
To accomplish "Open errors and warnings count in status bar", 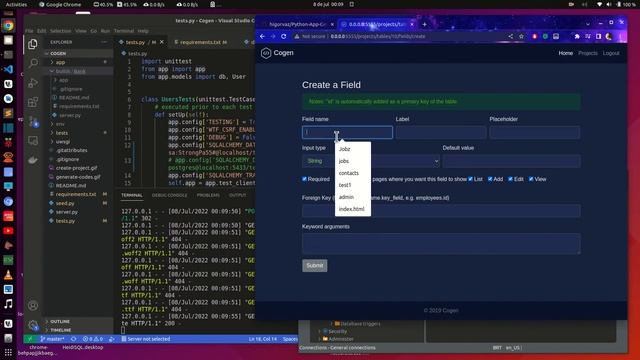I will [x=93, y=339].
